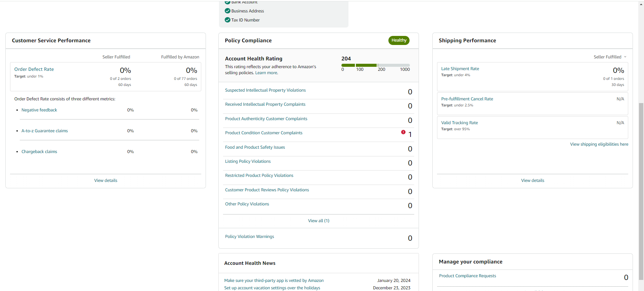Open Policy Violation Warnings

[250, 237]
